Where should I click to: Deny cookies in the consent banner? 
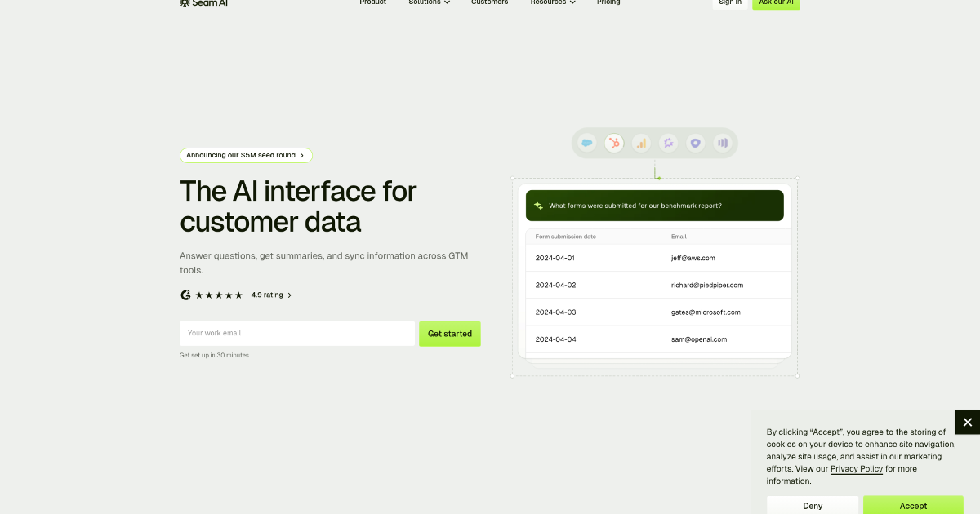pos(813,505)
